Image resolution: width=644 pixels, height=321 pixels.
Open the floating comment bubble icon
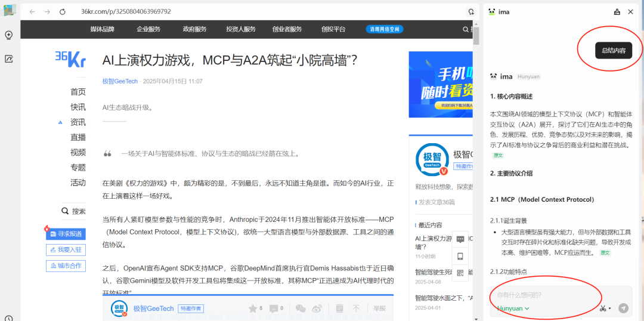click(460, 239)
